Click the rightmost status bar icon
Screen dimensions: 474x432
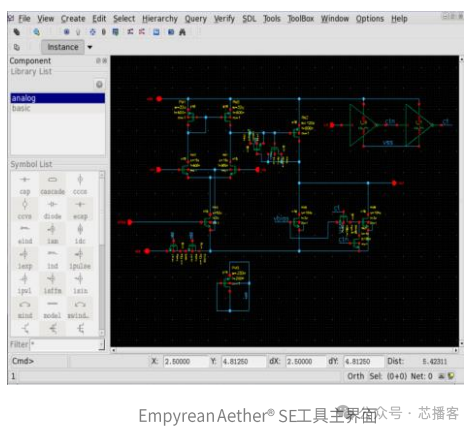coord(451,376)
